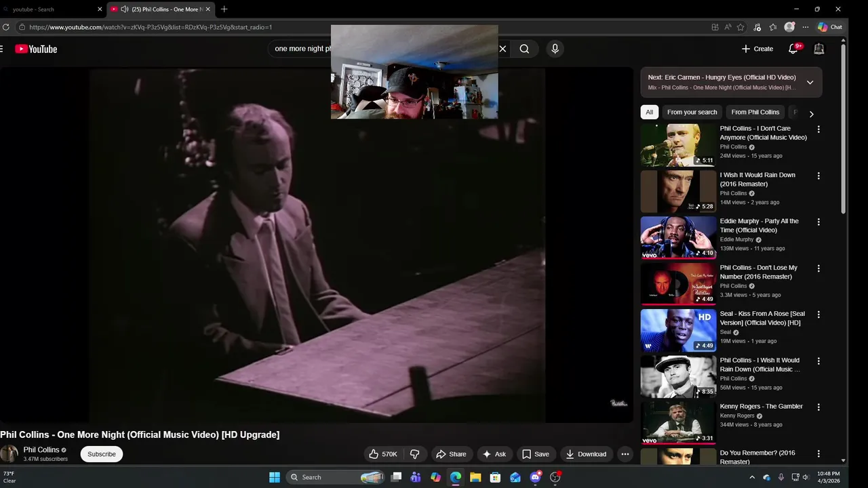The width and height of the screenshot is (868, 488).
Task: Open options for Kiss From A Rose
Action: (x=818, y=314)
